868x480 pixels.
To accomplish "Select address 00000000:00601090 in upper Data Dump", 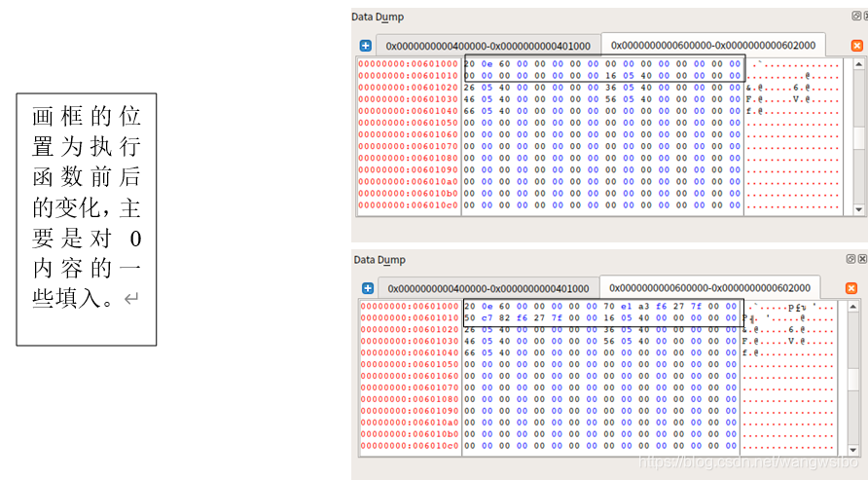I will [x=408, y=170].
